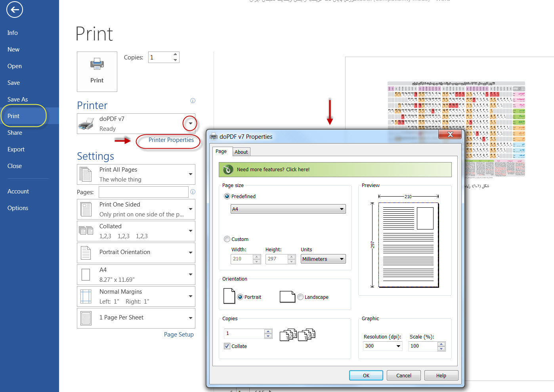Open the doPDF v7 printer selection dropdown

[190, 124]
